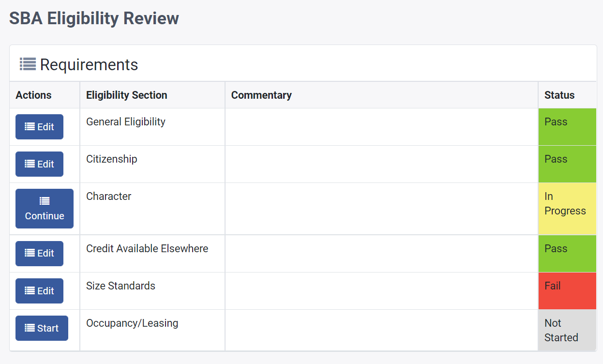The image size is (603, 364).
Task: Click the Size Standards section name
Action: tap(121, 286)
